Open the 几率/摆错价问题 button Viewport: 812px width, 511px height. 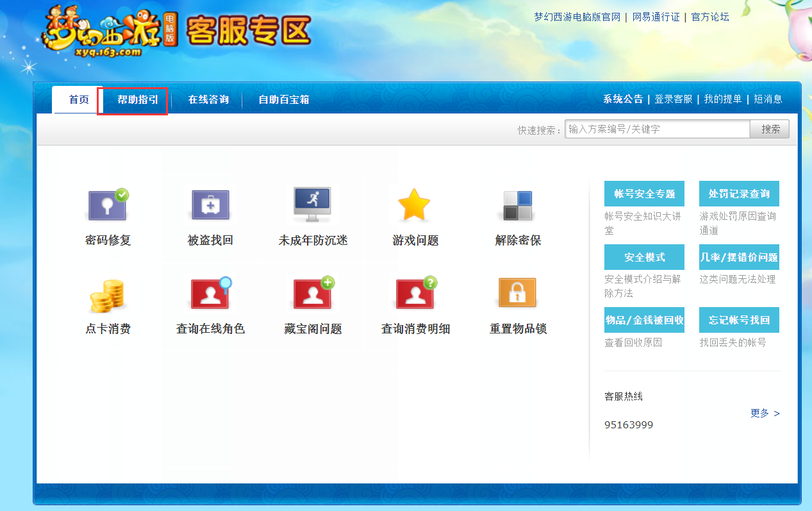(x=739, y=257)
